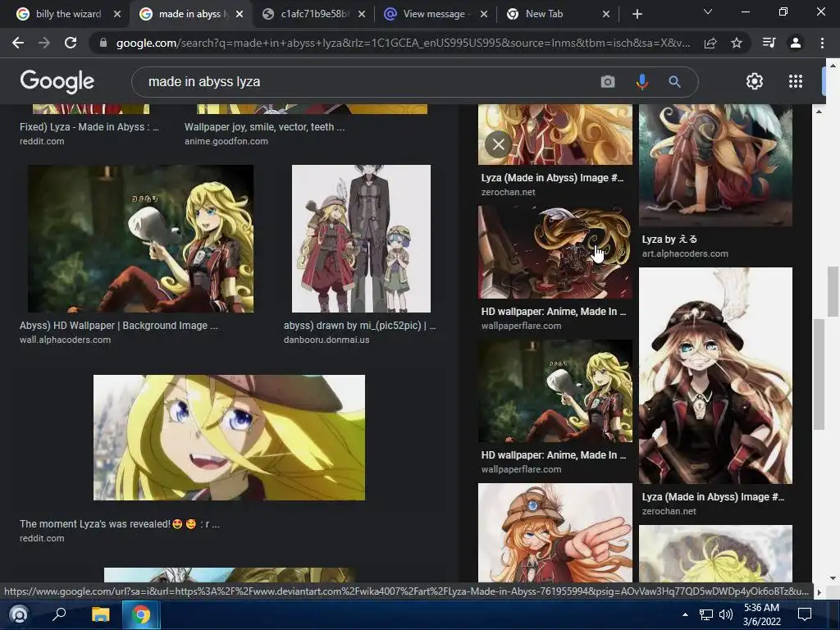Bookmark this page with star icon
This screenshot has width=840, height=630.
click(737, 43)
